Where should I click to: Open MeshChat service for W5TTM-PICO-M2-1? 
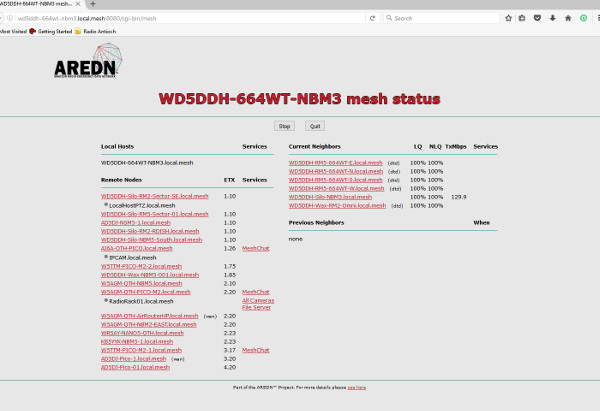256,350
